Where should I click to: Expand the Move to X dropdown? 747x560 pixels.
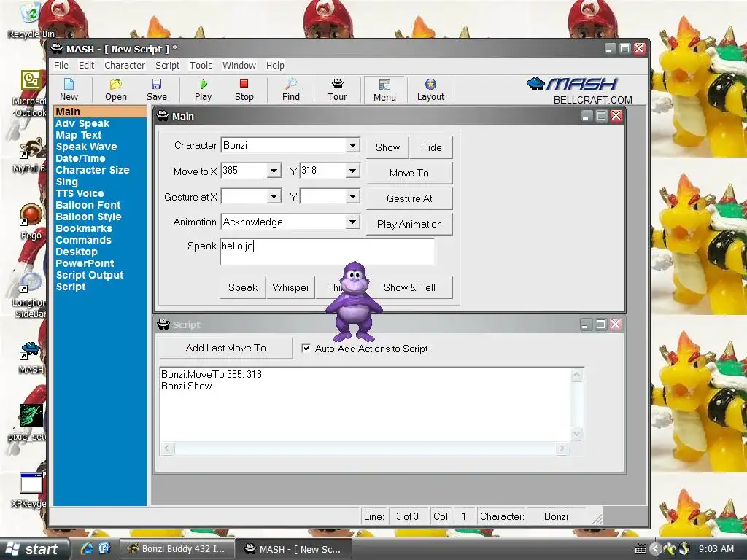point(274,171)
